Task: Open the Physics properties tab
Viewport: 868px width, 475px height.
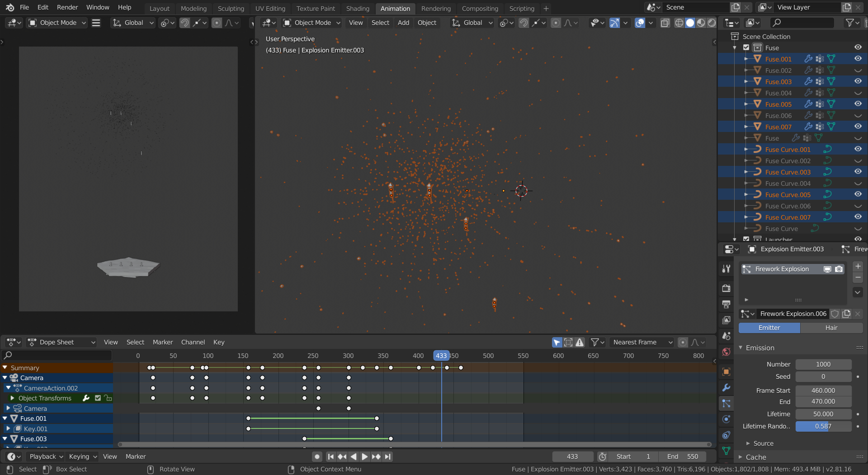Action: coord(726,419)
